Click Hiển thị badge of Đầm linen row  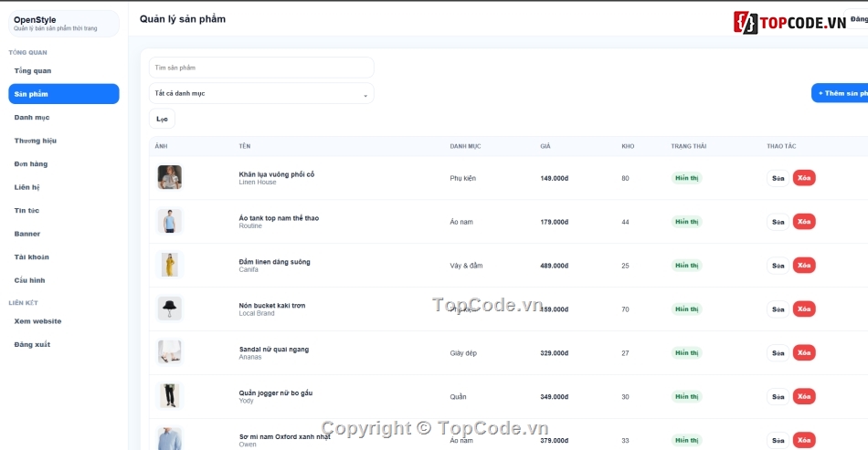[686, 266]
